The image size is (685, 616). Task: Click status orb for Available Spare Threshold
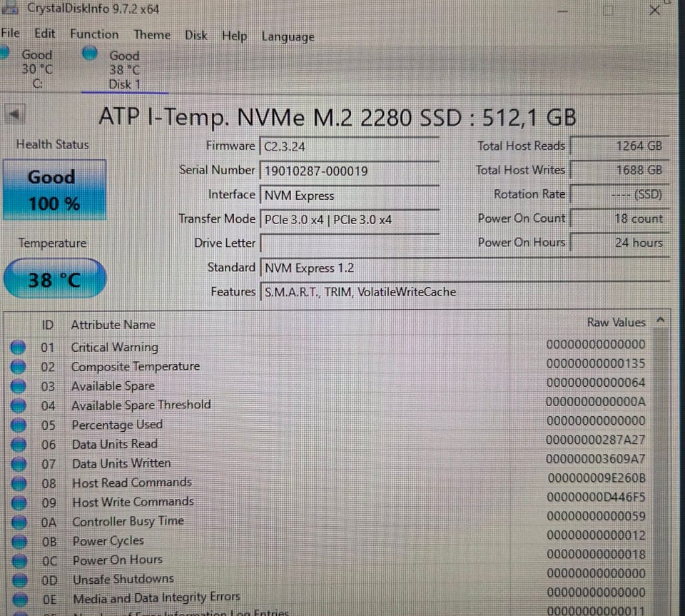(19, 405)
